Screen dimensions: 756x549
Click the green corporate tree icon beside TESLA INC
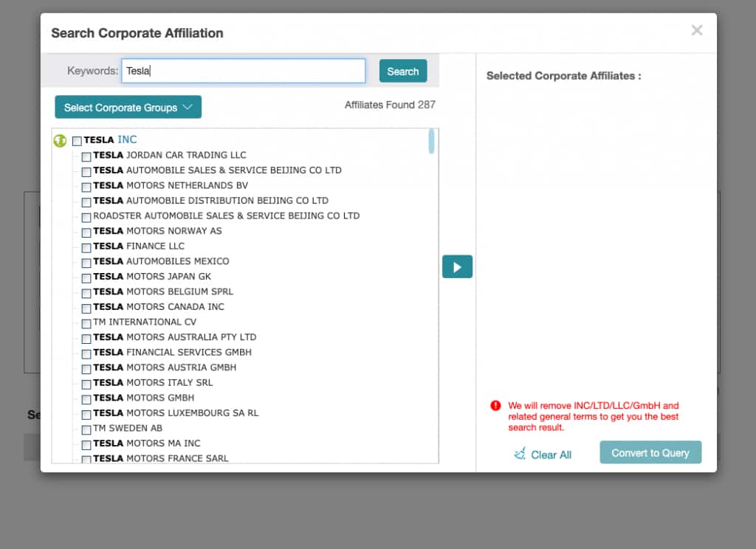[x=60, y=141]
